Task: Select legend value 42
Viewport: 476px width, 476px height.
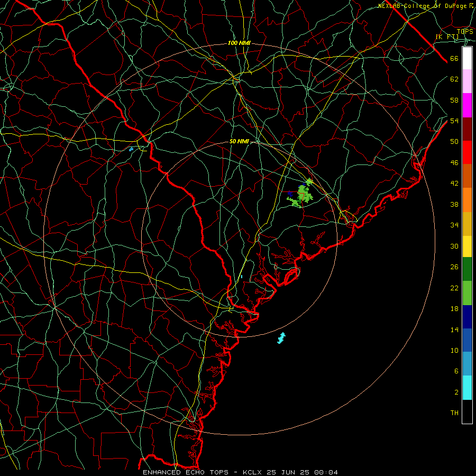Action: click(x=454, y=184)
